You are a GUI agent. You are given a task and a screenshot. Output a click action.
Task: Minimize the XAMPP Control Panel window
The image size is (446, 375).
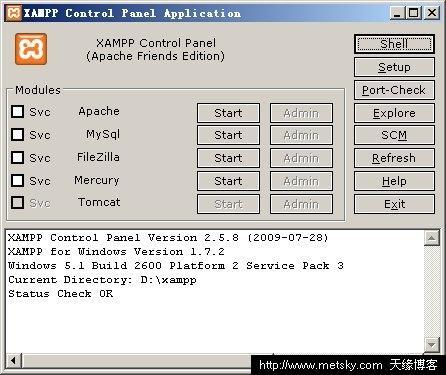(x=397, y=13)
